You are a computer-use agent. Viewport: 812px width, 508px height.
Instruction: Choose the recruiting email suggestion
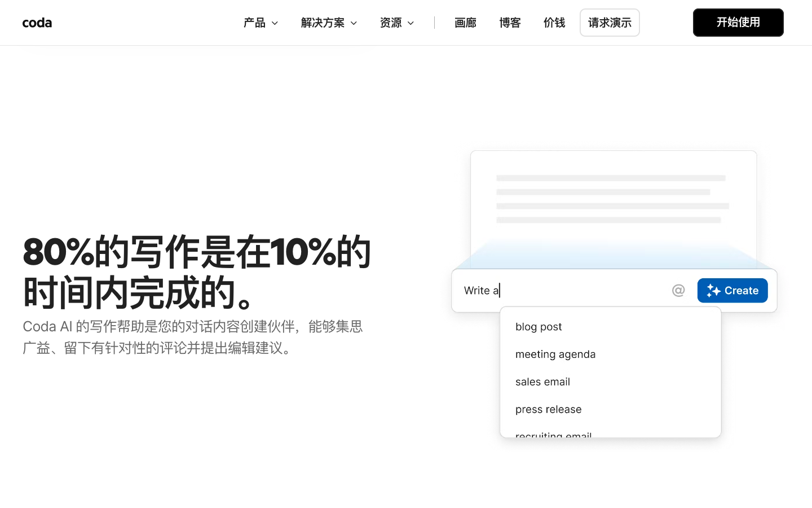coord(553,433)
